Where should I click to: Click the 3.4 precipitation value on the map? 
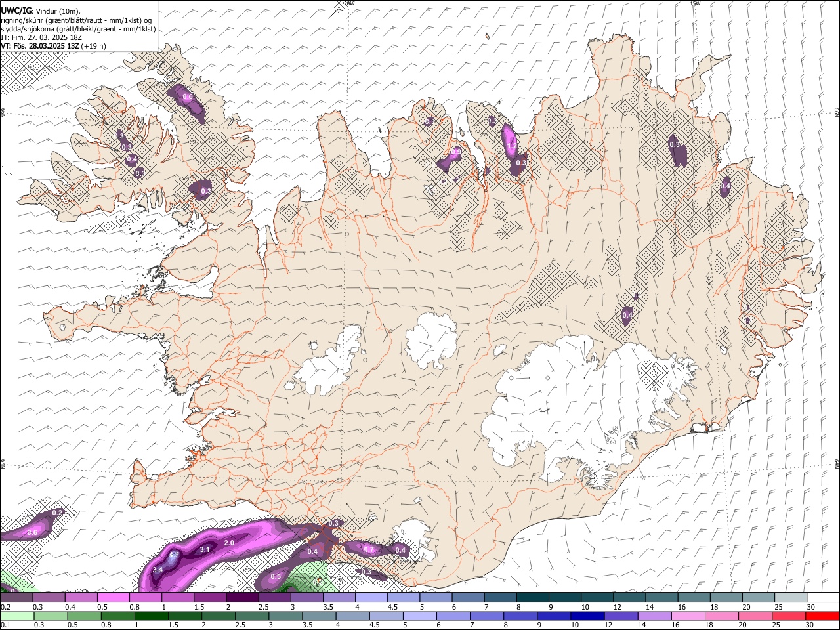(x=158, y=570)
